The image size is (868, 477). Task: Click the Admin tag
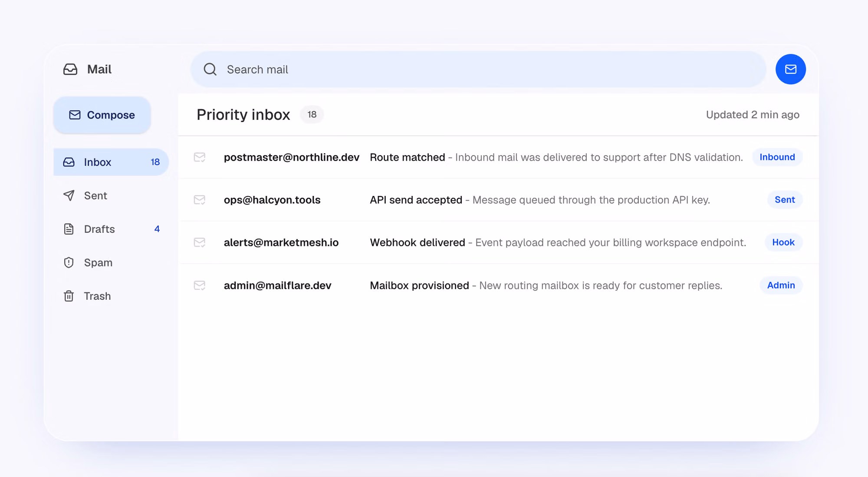pyautogui.click(x=781, y=285)
